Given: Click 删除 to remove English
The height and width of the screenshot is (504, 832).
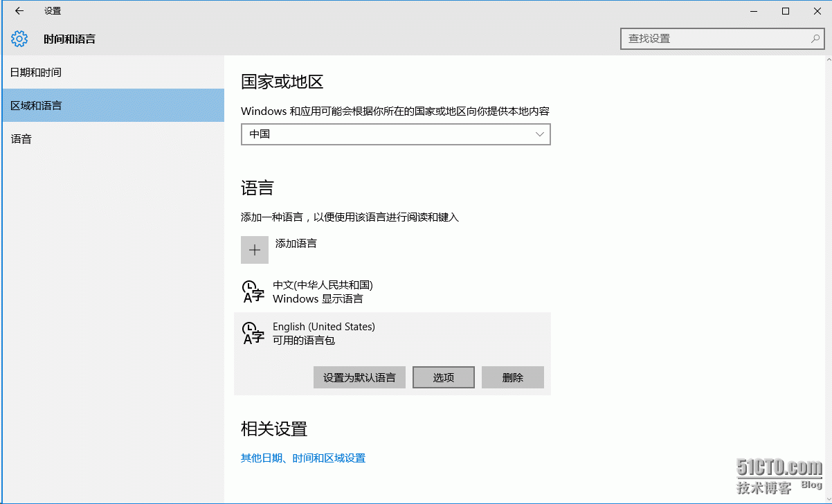Looking at the screenshot, I should point(513,377).
